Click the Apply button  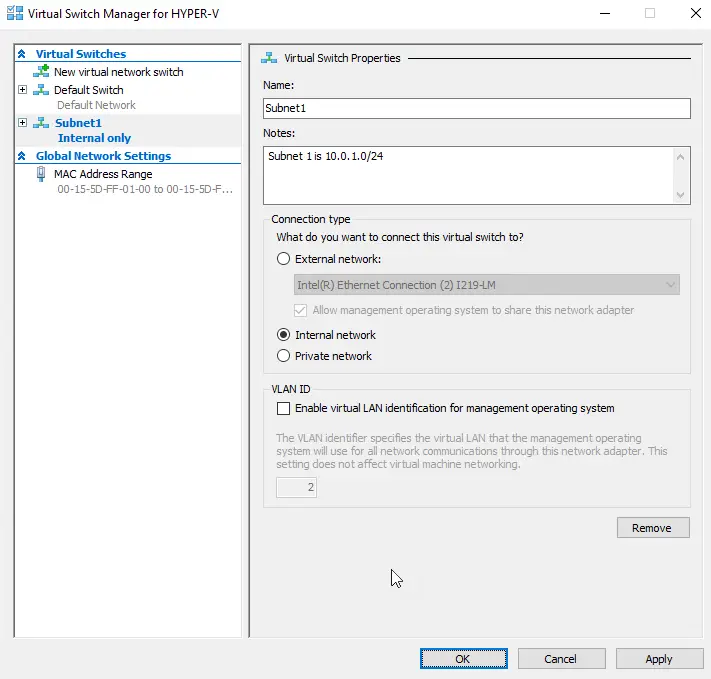tap(659, 659)
